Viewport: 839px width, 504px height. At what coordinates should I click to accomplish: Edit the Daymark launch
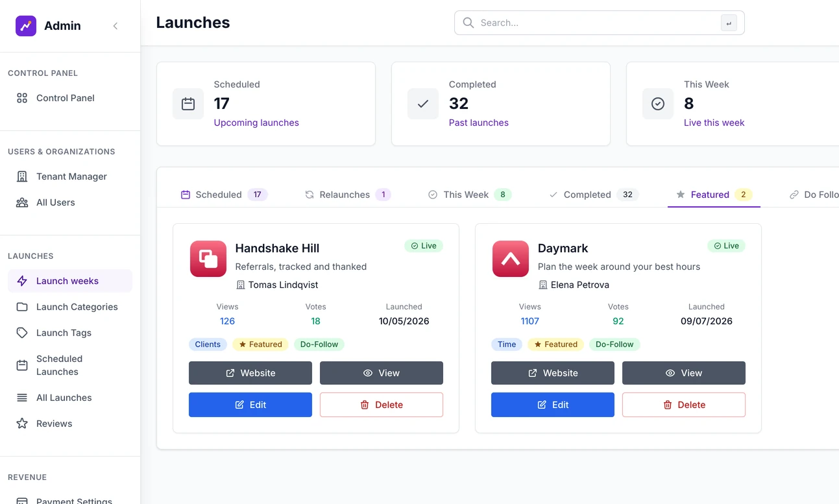(553, 405)
